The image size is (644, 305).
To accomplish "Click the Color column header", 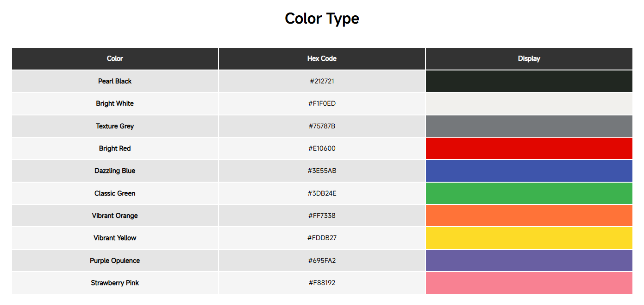I will coord(115,58).
